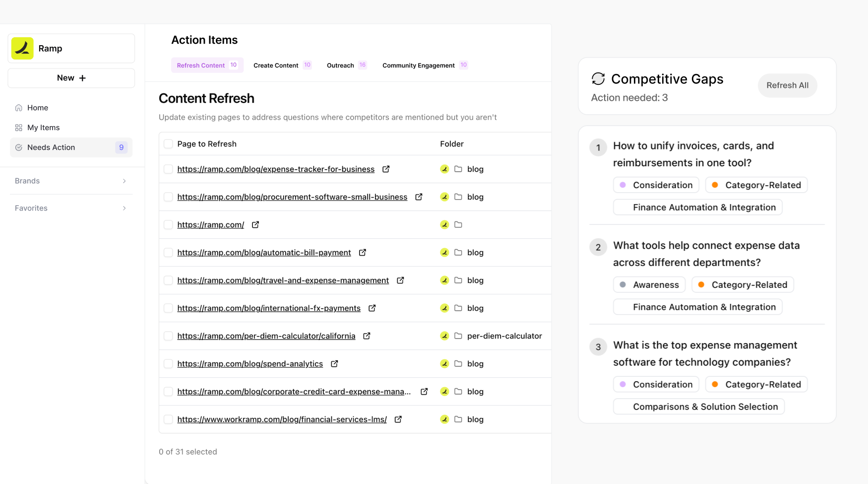Screen dimensions: 868x484
Task: Click Comparisons & Solution Selection tag
Action: coord(699,407)
